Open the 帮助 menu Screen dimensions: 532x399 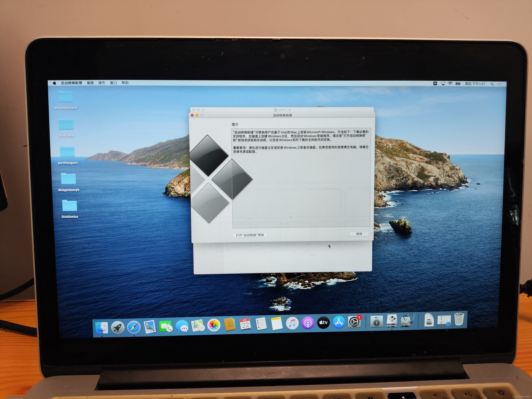click(x=125, y=83)
